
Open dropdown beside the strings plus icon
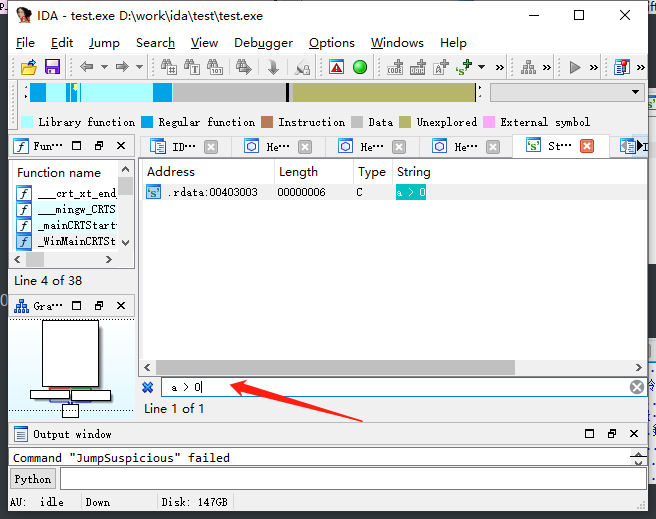[x=482, y=67]
